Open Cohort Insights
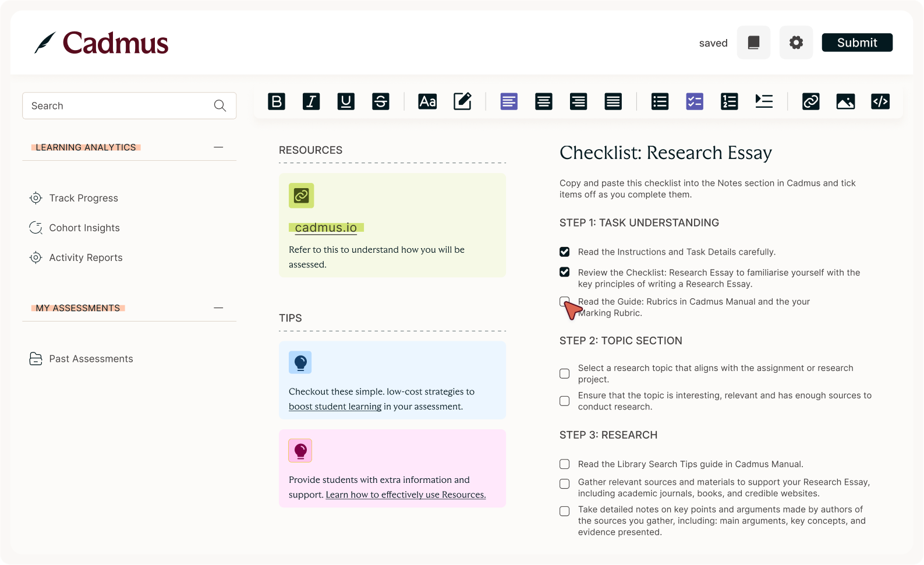Image resolution: width=924 pixels, height=565 pixels. tap(75, 228)
